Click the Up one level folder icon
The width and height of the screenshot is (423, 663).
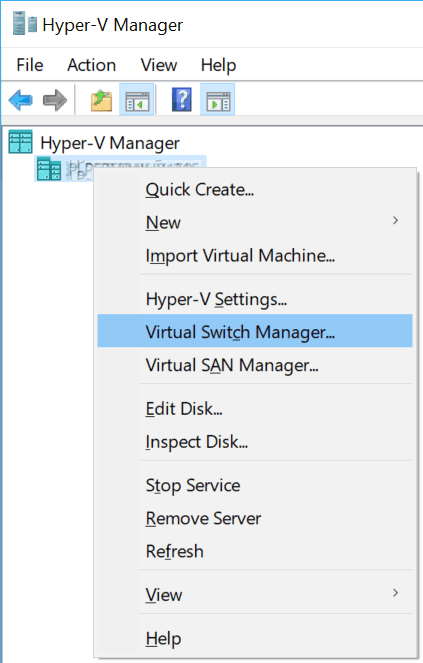(x=102, y=100)
